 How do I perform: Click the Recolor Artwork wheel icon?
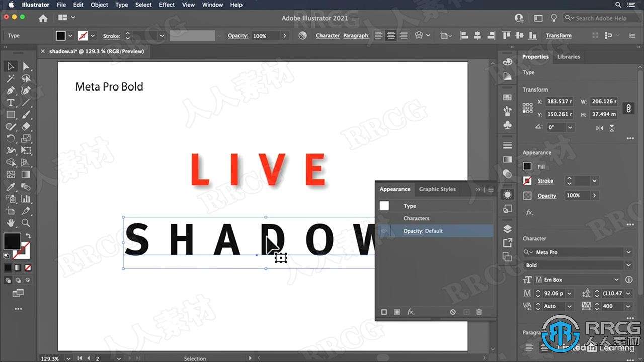(x=302, y=36)
